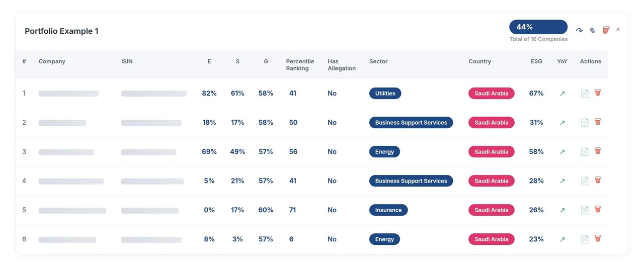Screen dimensions: 644x271
Task: Delete row 2 with trash icon
Action: coord(598,122)
